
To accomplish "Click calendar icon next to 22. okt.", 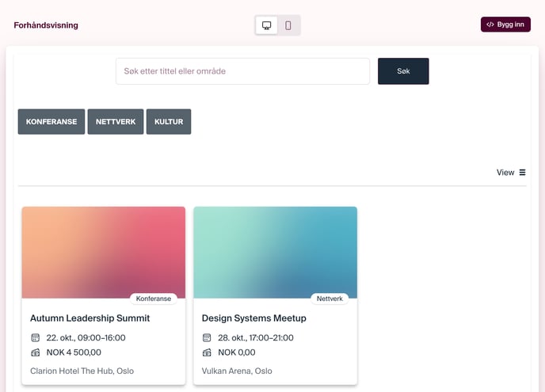I will tap(36, 337).
